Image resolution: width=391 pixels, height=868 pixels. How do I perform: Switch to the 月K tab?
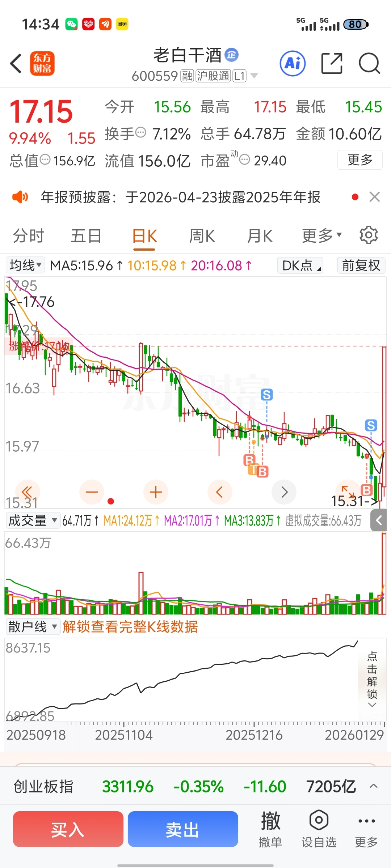tap(260, 236)
